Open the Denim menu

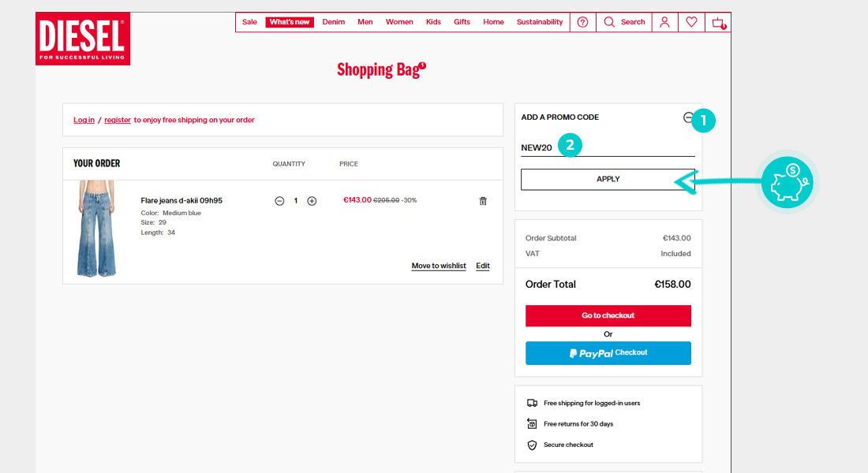tap(334, 22)
